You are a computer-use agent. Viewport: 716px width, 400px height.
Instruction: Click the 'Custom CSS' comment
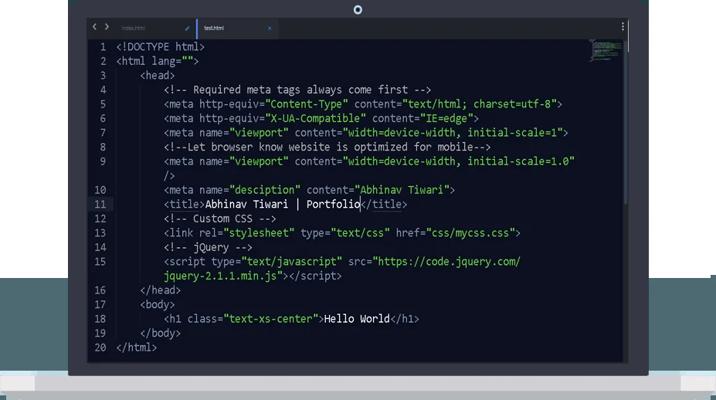(x=220, y=219)
